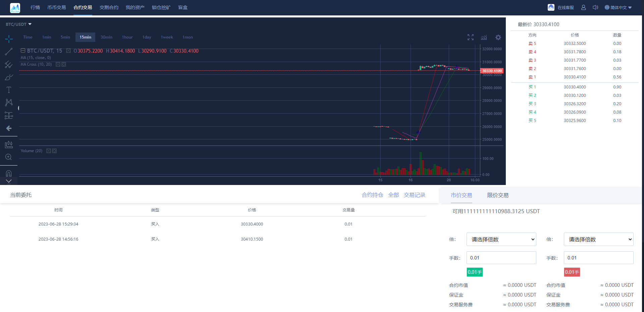Click the zoom-in magnifier tool

tap(9, 157)
